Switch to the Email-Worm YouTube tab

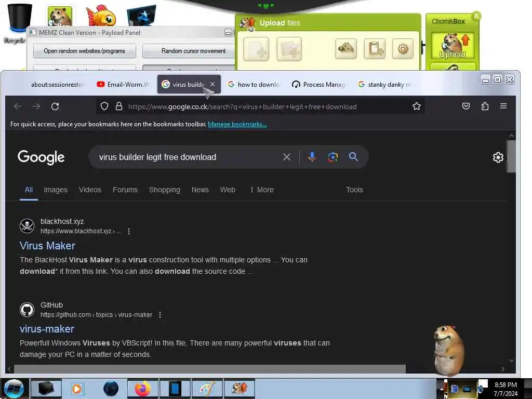(x=123, y=85)
